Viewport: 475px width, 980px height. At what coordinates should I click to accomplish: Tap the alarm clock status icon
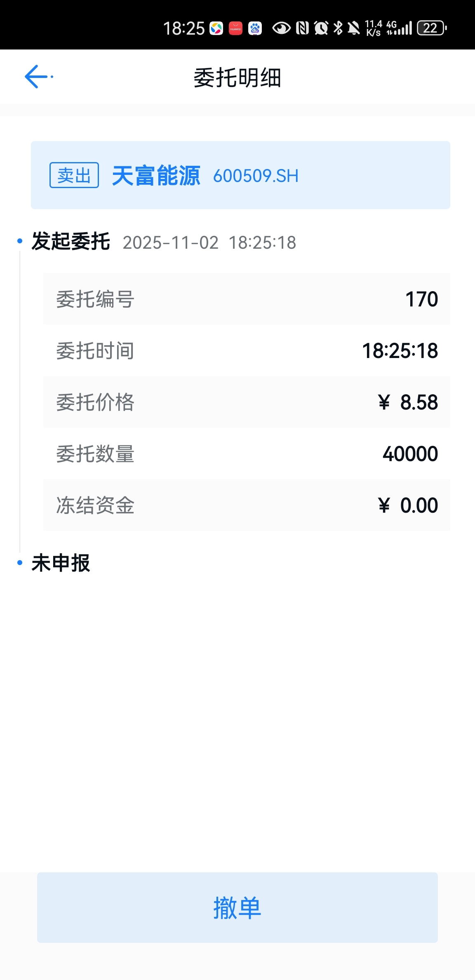[x=321, y=28]
